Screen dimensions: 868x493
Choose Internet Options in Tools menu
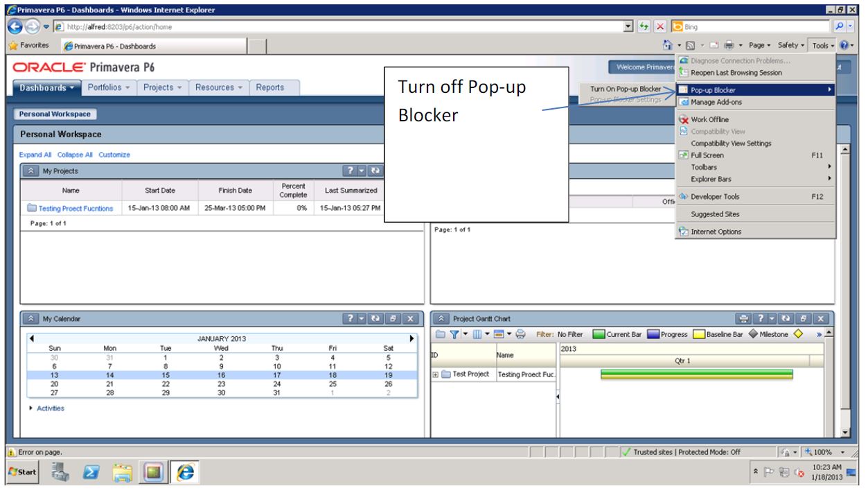[756, 232]
